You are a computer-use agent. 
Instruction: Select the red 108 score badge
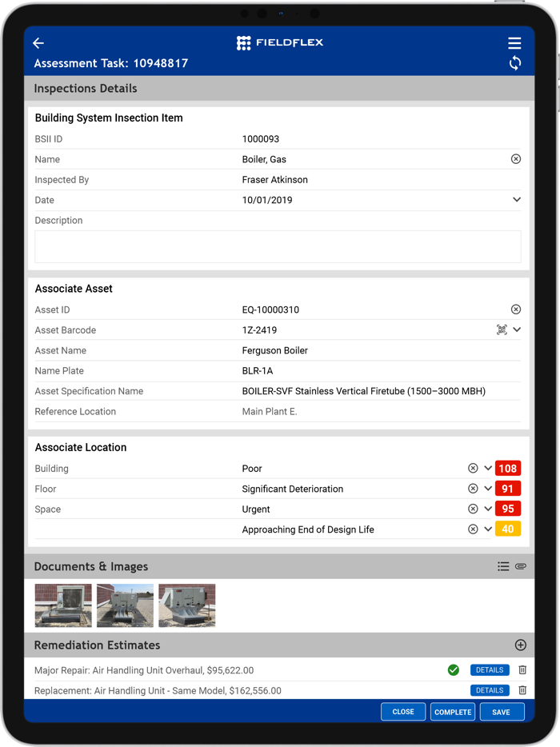pyautogui.click(x=507, y=469)
